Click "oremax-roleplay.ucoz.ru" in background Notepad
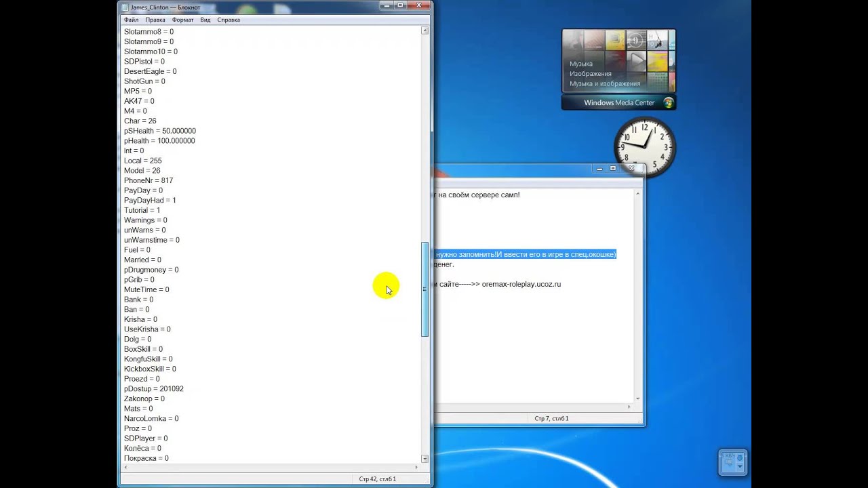The height and width of the screenshot is (488, 868). 521,285
